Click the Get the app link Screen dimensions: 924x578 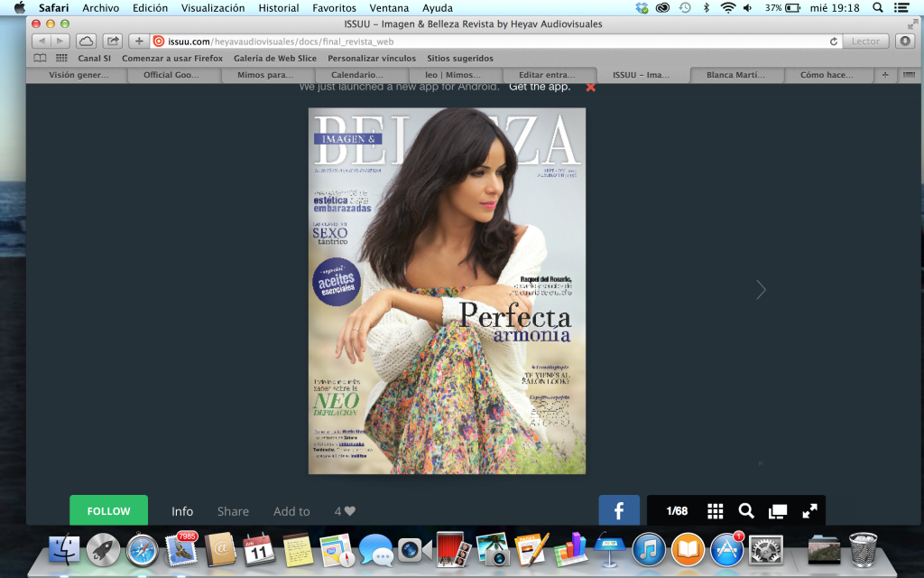click(540, 87)
